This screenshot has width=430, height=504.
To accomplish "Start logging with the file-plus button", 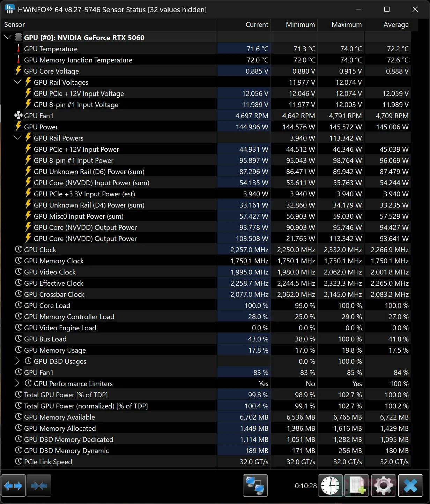I will 357,486.
